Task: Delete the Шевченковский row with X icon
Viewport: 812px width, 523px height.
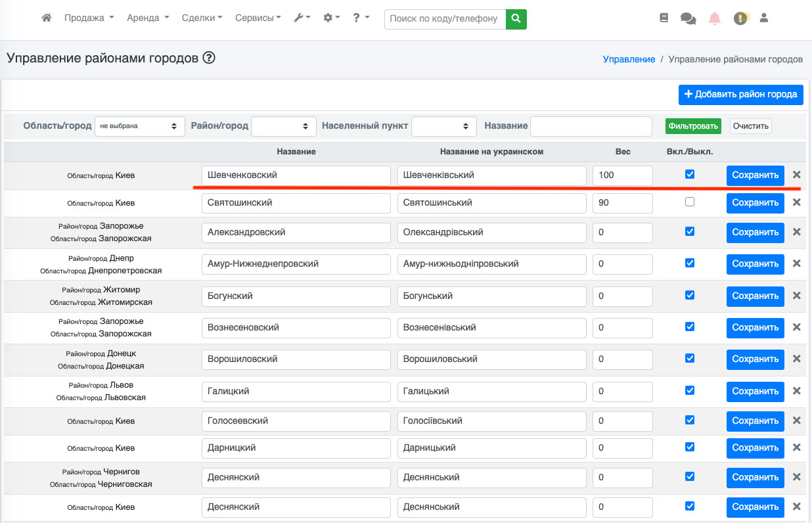Action: point(796,175)
